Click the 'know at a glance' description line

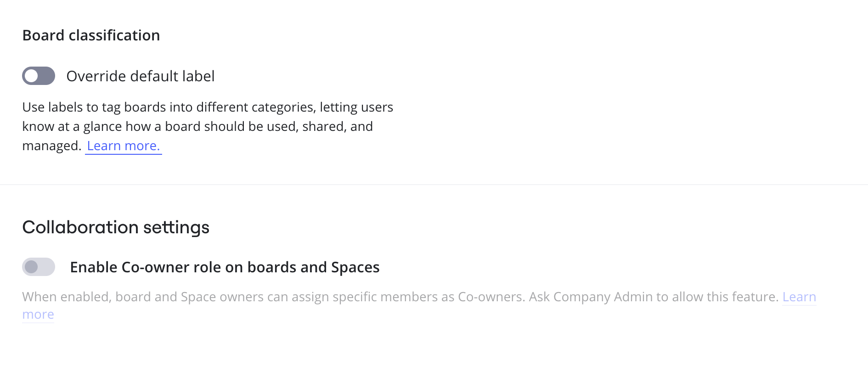click(x=197, y=126)
